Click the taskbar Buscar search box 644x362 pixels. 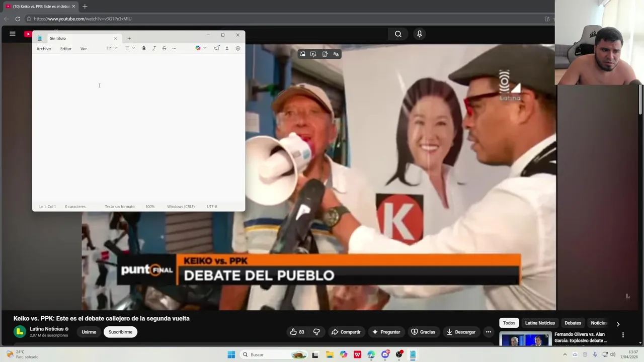[x=274, y=354]
